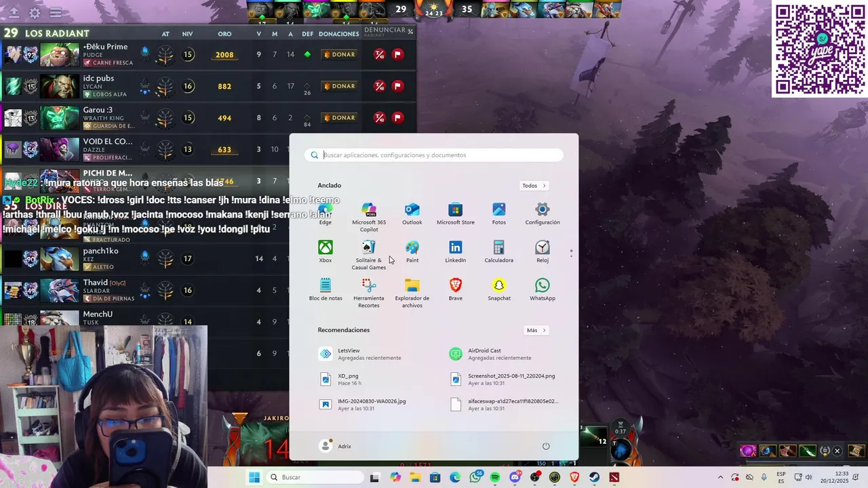Open Solitaire & Casual Games

point(369,255)
